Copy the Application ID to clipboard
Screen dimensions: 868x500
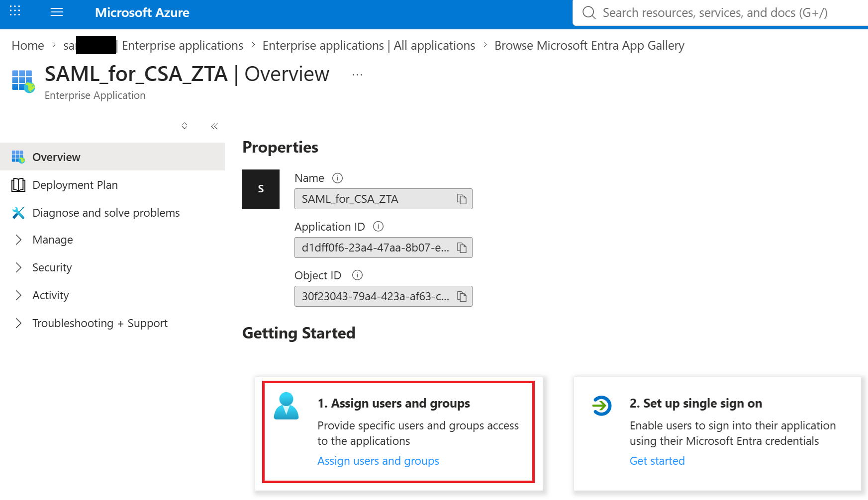click(462, 248)
